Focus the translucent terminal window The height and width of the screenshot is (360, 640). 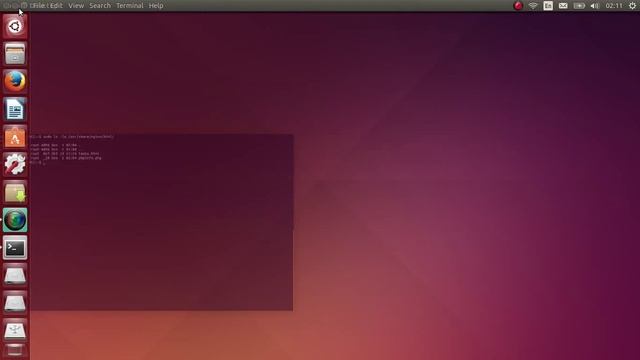pyautogui.click(x=161, y=222)
